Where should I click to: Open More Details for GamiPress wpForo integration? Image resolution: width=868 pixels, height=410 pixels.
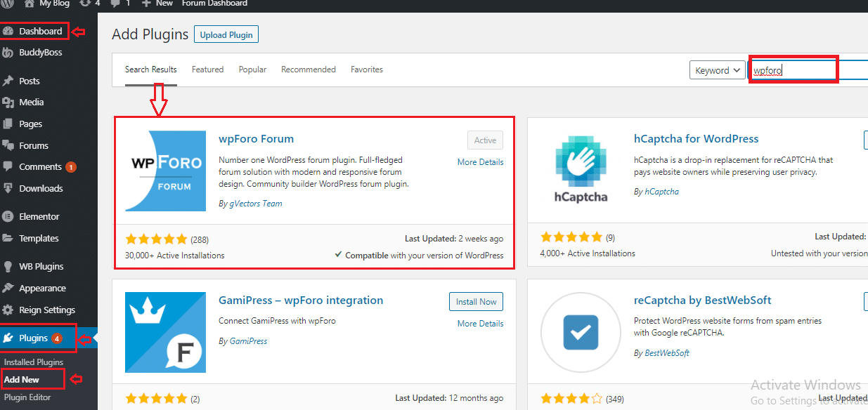[x=480, y=324]
